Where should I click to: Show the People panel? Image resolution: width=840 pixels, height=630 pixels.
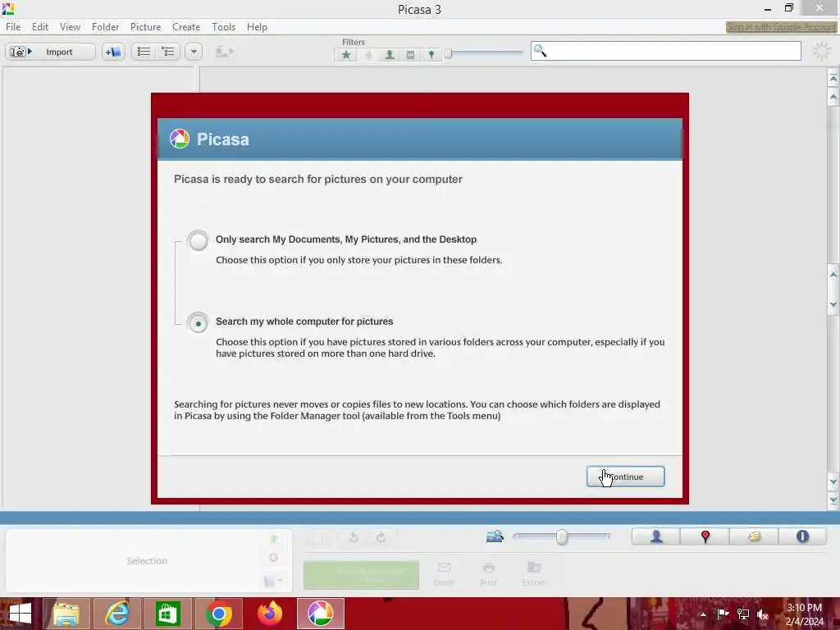(x=656, y=536)
